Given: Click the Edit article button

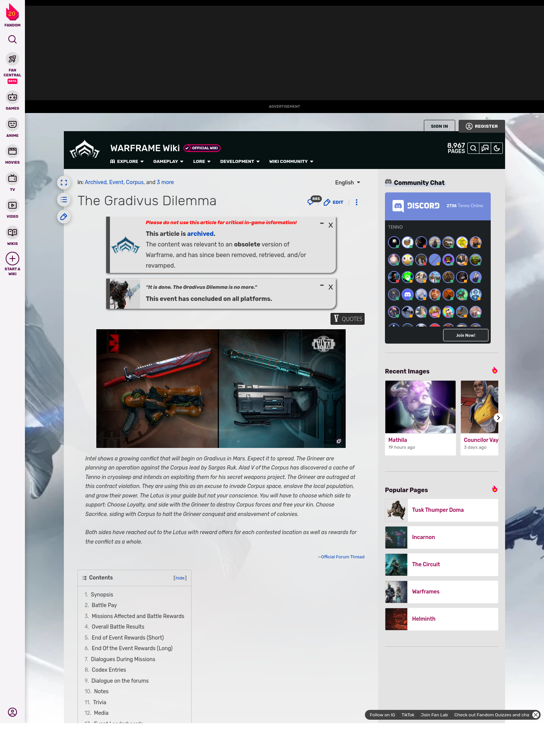Looking at the screenshot, I should tap(334, 202).
